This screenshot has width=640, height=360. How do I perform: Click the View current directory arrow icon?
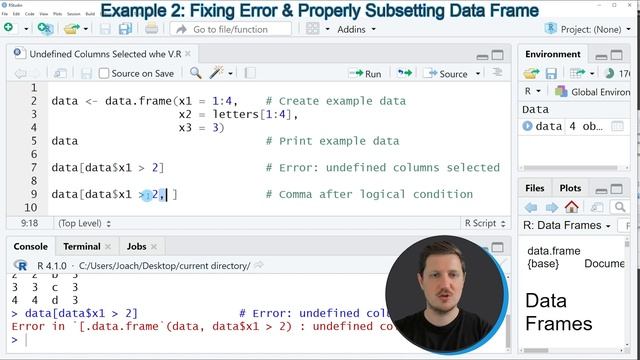pyautogui.click(x=258, y=265)
